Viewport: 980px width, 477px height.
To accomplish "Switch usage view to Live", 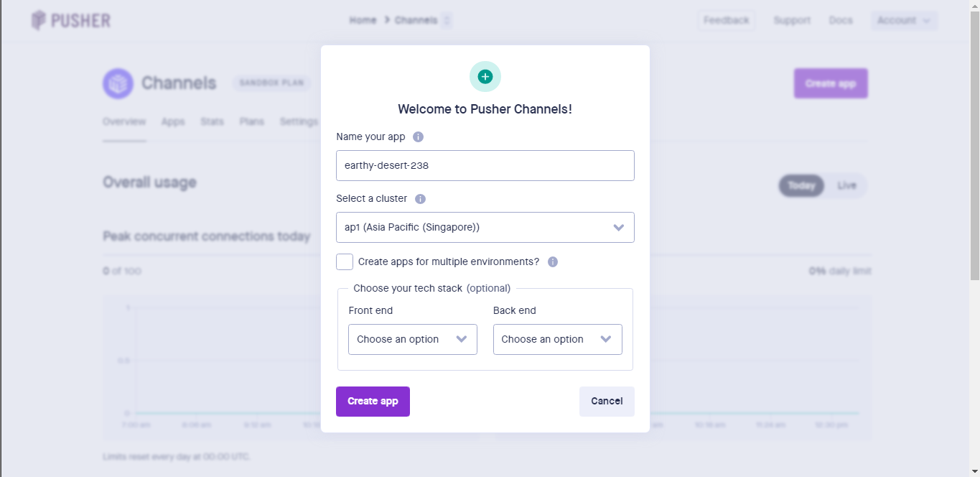I will click(847, 185).
